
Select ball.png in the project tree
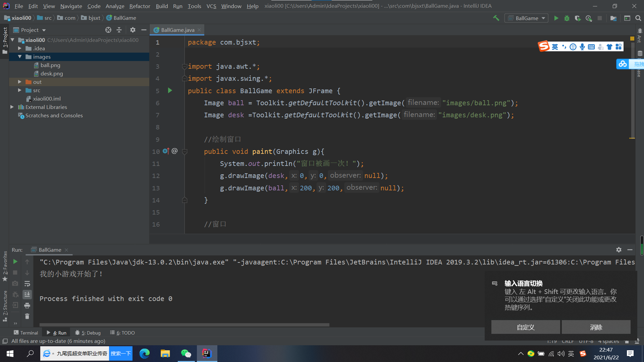tap(50, 65)
